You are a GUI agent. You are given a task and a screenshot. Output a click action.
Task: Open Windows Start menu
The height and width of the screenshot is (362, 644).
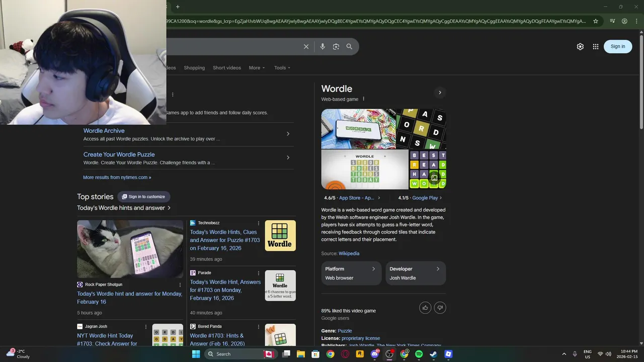pyautogui.click(x=196, y=354)
